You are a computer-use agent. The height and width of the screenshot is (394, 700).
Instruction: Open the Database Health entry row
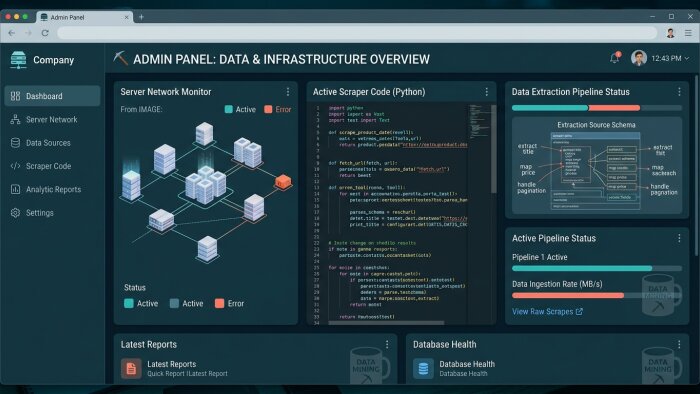point(454,369)
